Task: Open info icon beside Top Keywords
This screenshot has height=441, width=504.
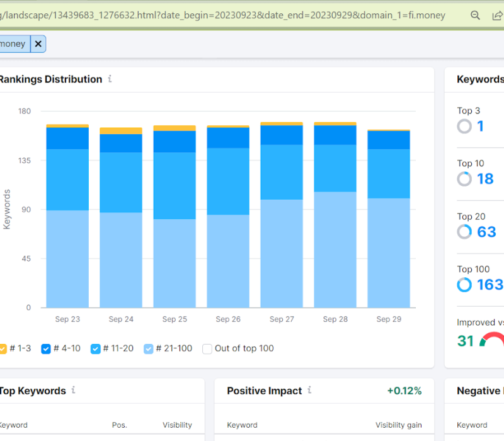Action: pyautogui.click(x=74, y=390)
